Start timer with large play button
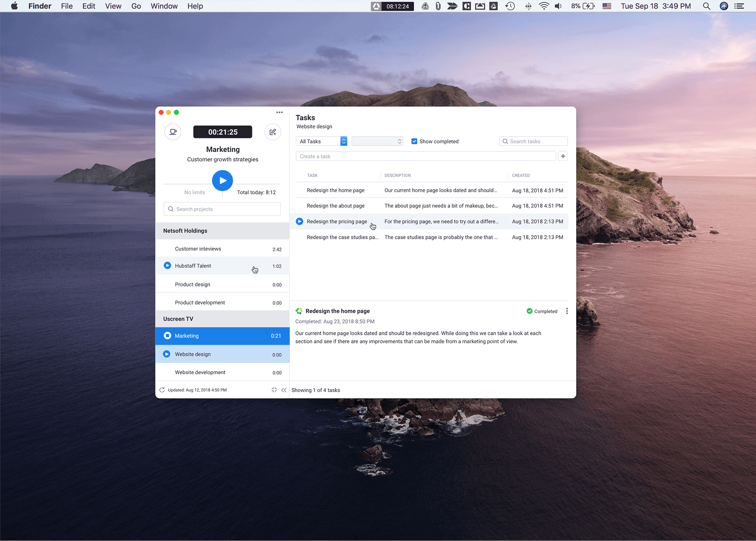The image size is (756, 541). pyautogui.click(x=222, y=181)
